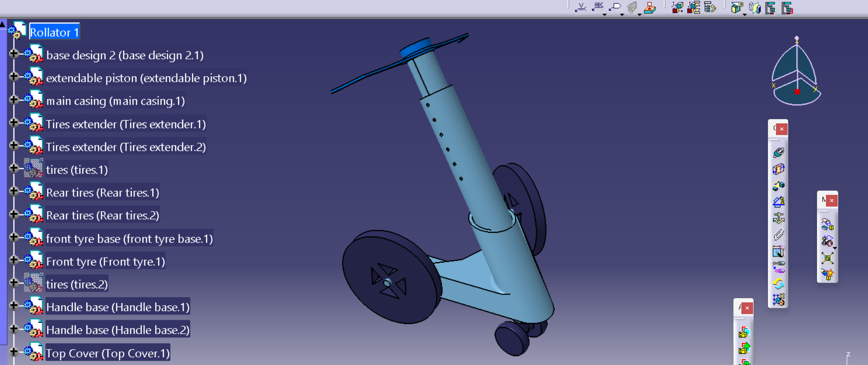Open dropdown arrow beside Text with Leader
Image resolution: width=868 pixels, height=365 pixels.
tap(605, 14)
